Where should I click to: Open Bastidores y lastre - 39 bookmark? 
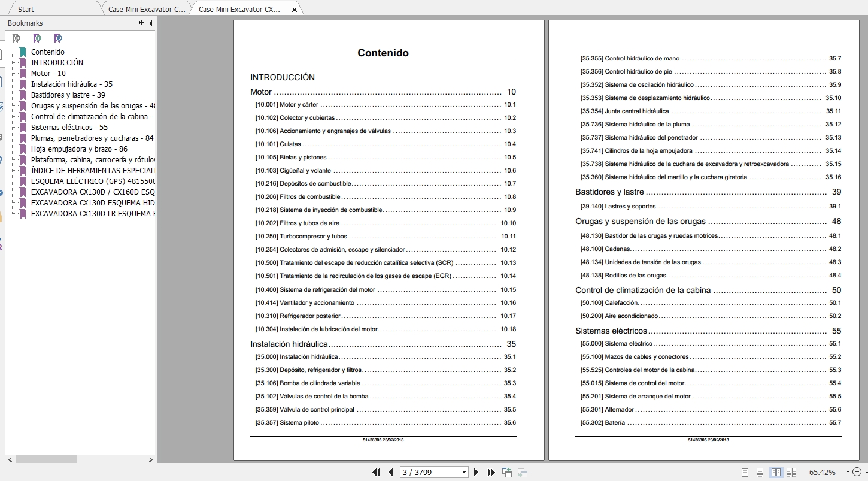(x=68, y=95)
